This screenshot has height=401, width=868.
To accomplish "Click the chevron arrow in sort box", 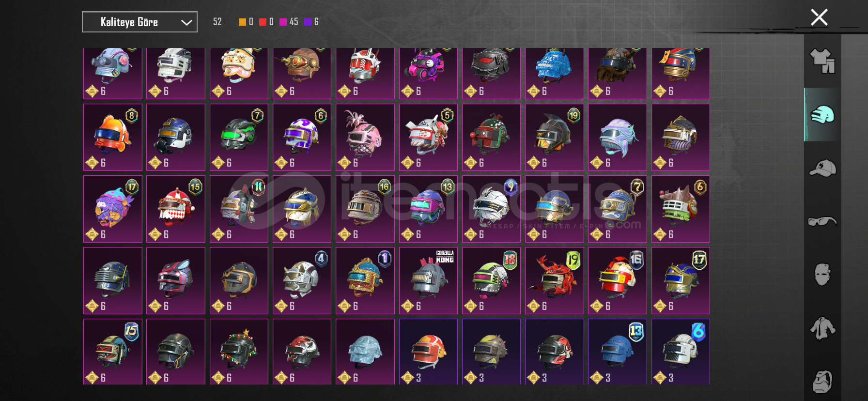I will click(x=186, y=22).
